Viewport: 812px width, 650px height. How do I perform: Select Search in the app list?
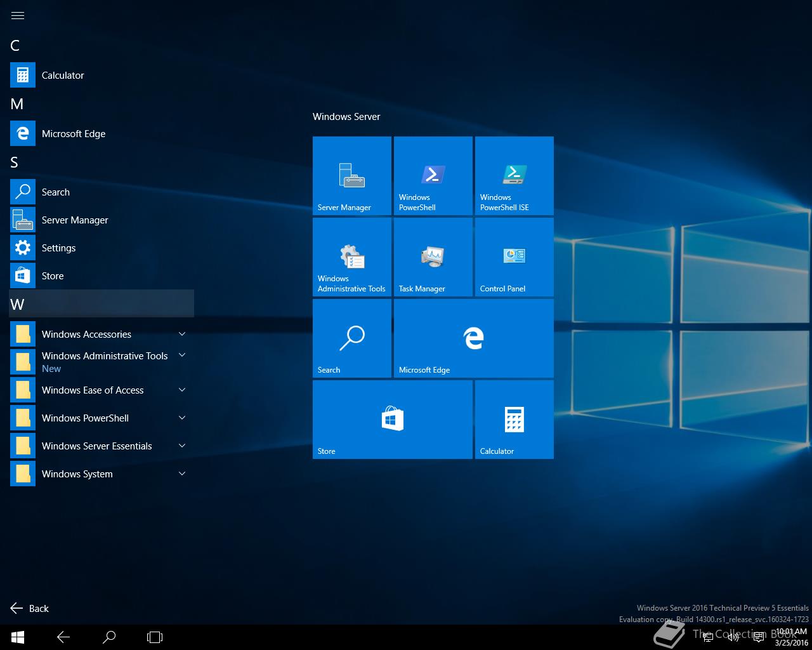pyautogui.click(x=101, y=192)
